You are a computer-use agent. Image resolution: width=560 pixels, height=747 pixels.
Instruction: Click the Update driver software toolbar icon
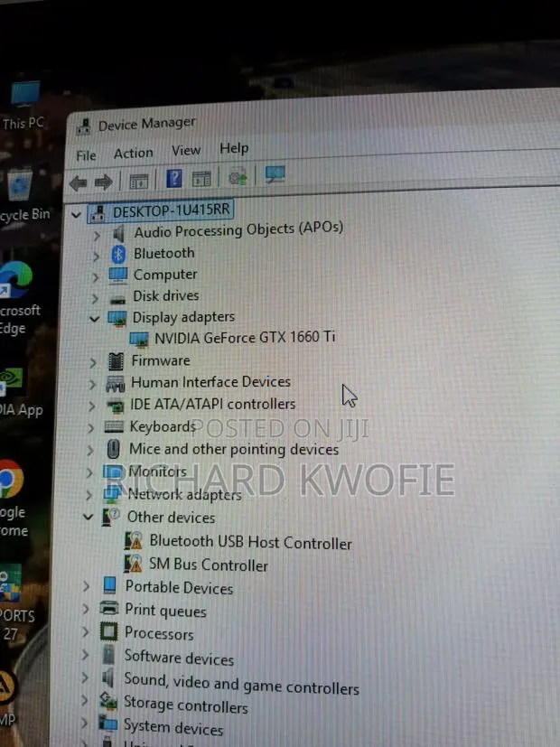pyautogui.click(x=238, y=177)
